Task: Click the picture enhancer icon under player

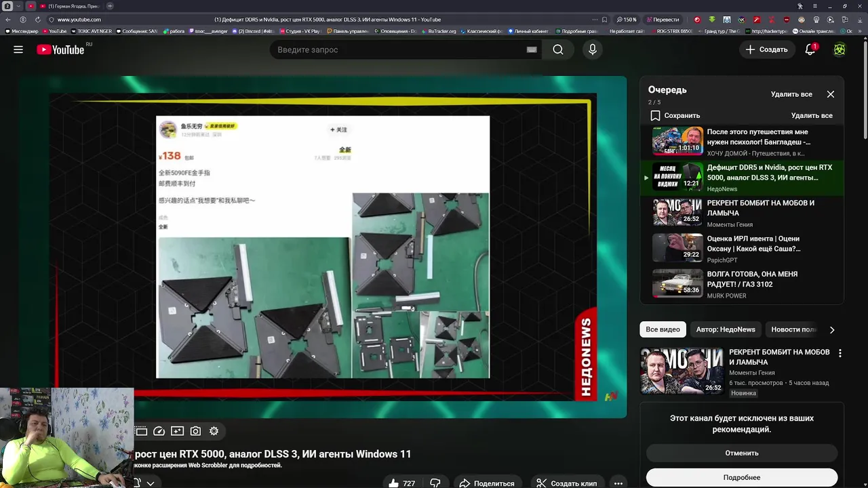Action: tap(177, 431)
